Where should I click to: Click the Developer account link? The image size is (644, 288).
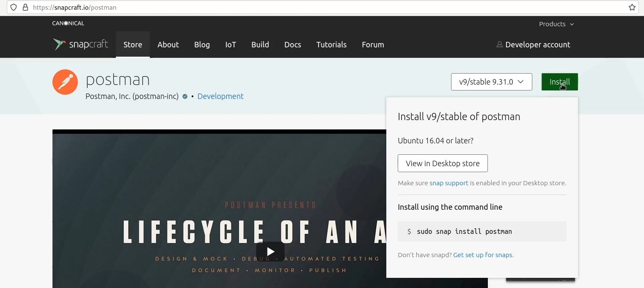pos(537,44)
